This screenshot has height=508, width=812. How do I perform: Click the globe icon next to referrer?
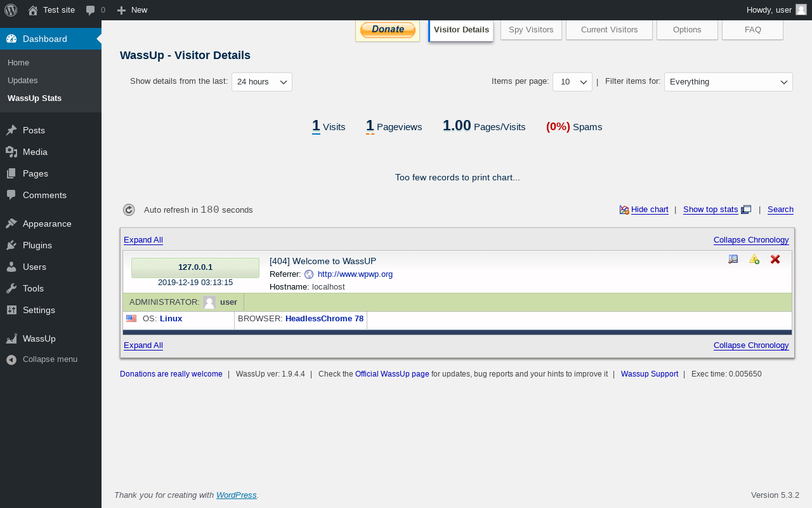[309, 274]
